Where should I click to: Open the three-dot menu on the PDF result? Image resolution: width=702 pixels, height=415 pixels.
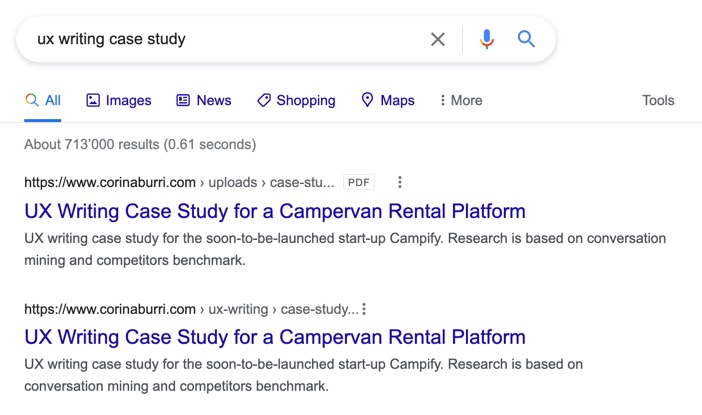[x=400, y=182]
